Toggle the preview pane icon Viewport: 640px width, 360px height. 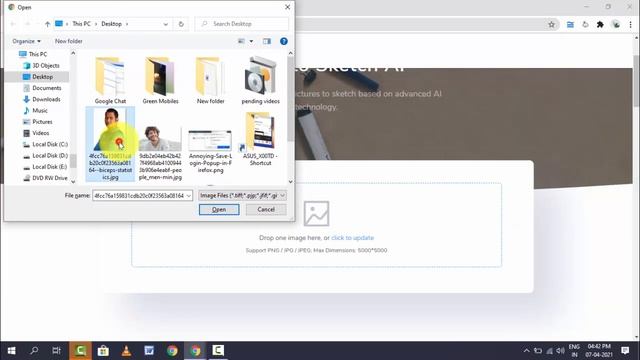click(x=267, y=41)
